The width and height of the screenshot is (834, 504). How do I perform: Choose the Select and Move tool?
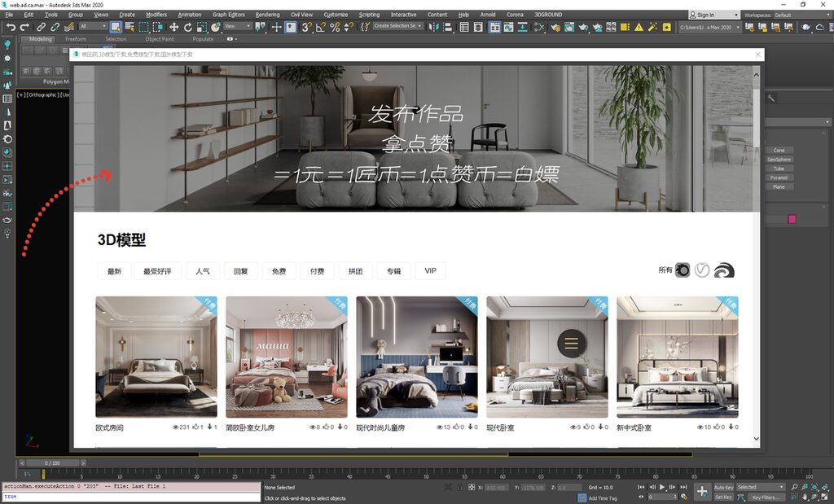[174, 27]
